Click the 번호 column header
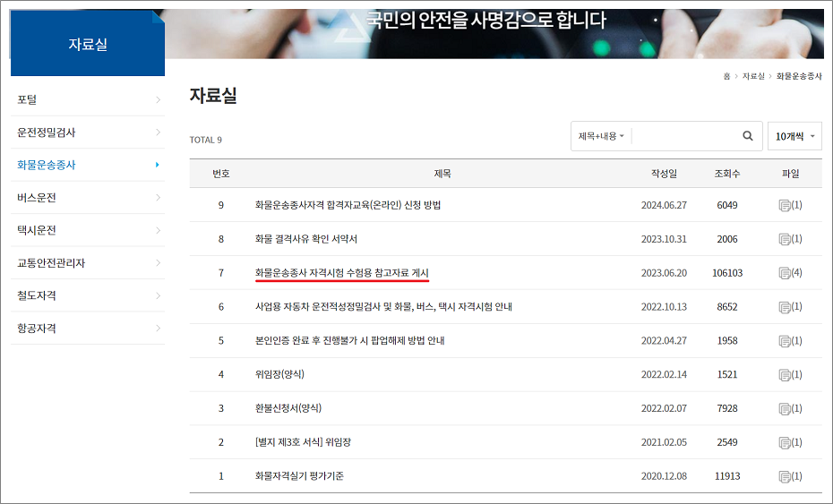 pyautogui.click(x=221, y=174)
